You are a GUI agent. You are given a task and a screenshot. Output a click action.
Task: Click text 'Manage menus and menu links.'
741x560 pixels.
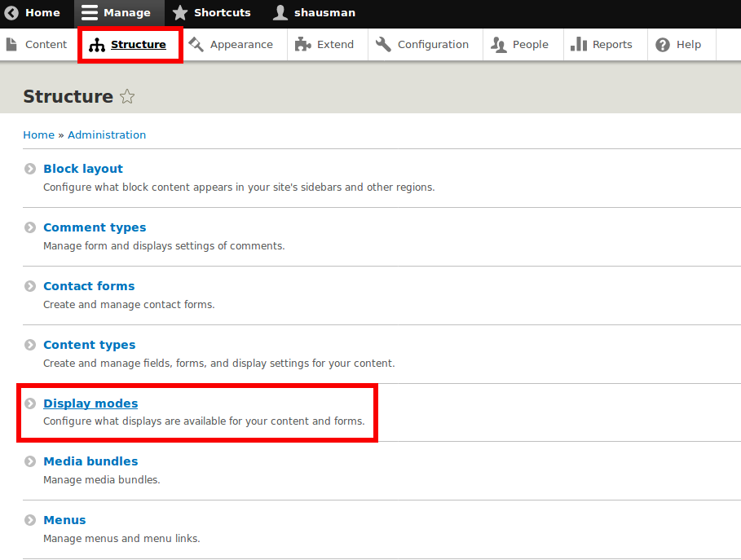coord(121,538)
